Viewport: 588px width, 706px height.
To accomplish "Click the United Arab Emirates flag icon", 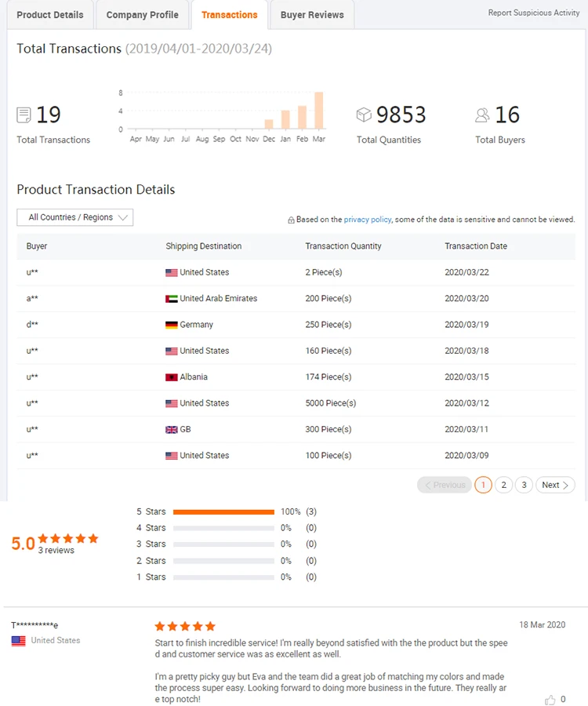I will pyautogui.click(x=172, y=299).
